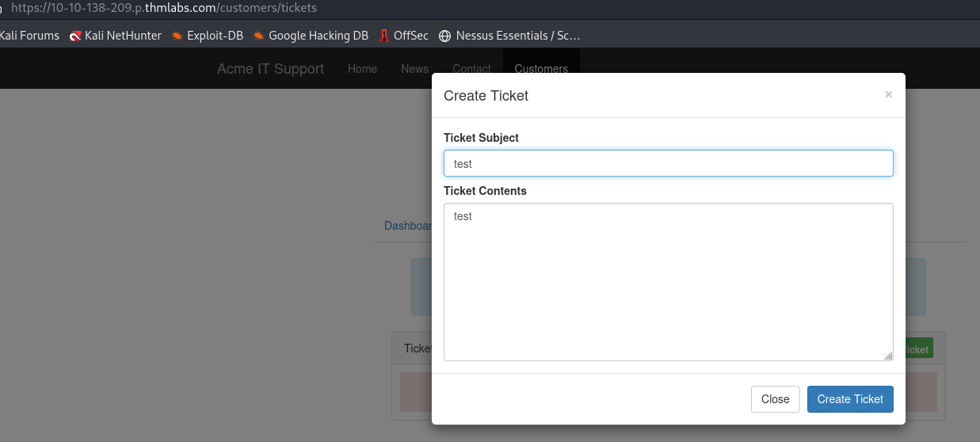This screenshot has width=980, height=442.
Task: Click the Kali Forums bookmark
Action: (29, 36)
